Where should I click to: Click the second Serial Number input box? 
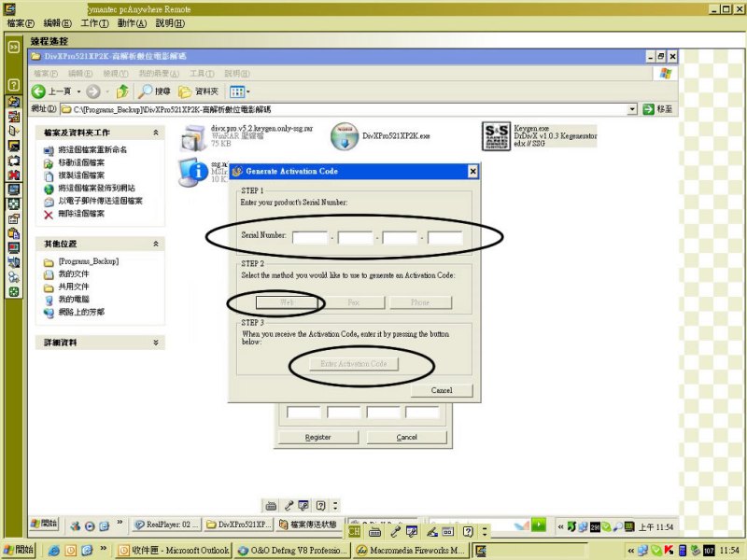[x=355, y=237]
